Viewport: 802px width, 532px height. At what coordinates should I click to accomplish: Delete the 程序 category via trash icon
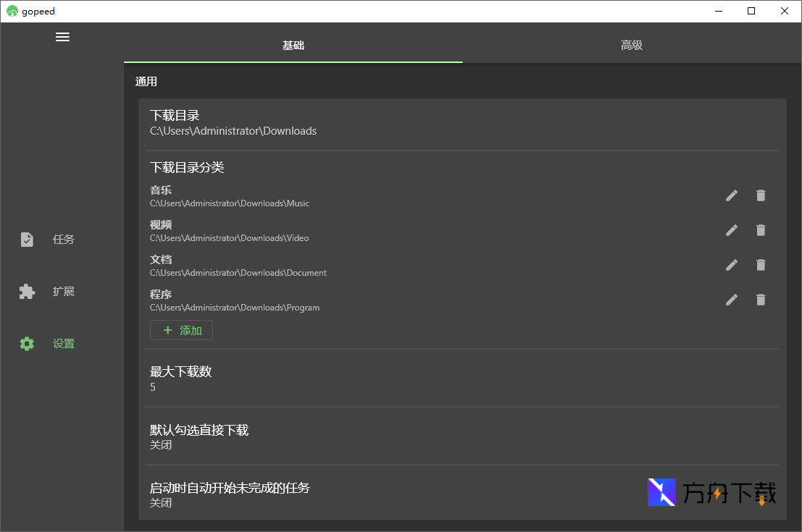coord(760,300)
